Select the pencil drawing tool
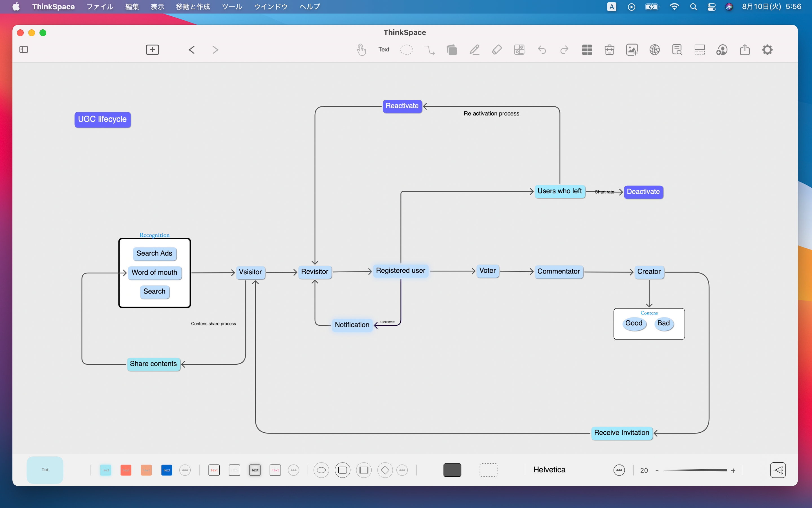This screenshot has width=812, height=508. (x=474, y=50)
